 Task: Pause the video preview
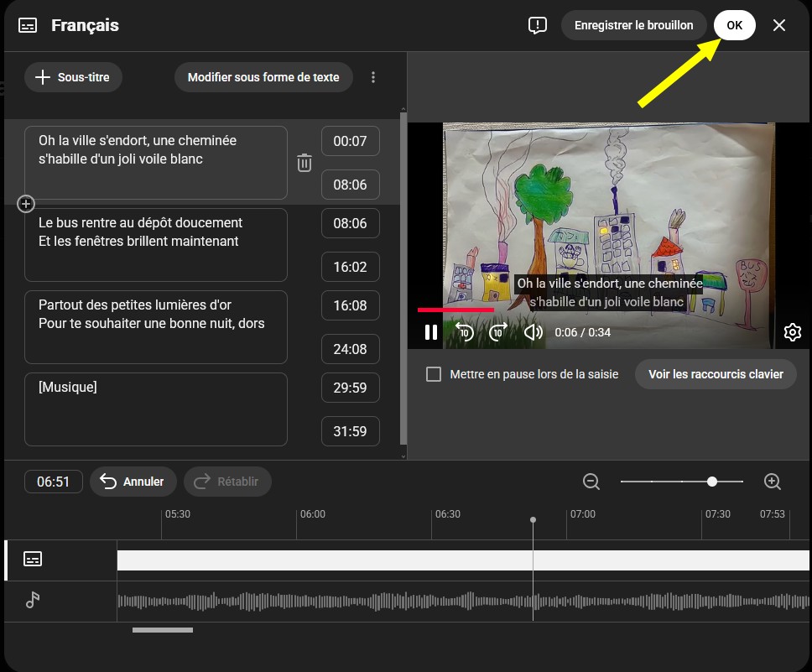pyautogui.click(x=431, y=332)
